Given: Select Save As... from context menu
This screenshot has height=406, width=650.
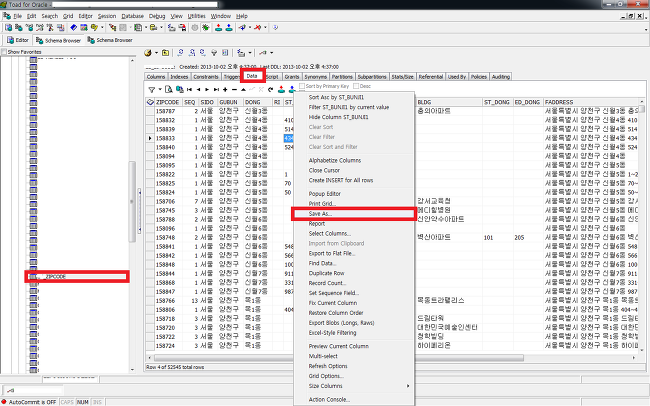Looking at the screenshot, I should [354, 214].
